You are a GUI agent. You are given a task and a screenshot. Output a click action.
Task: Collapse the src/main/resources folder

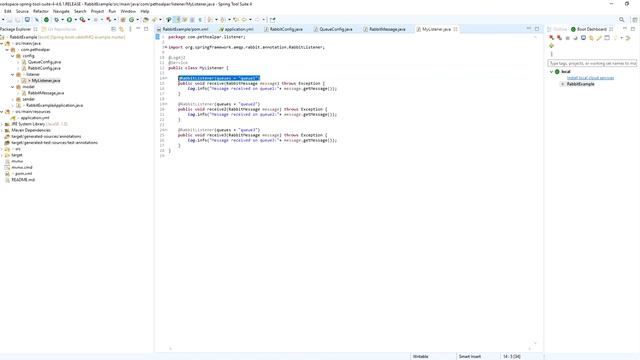click(2, 111)
